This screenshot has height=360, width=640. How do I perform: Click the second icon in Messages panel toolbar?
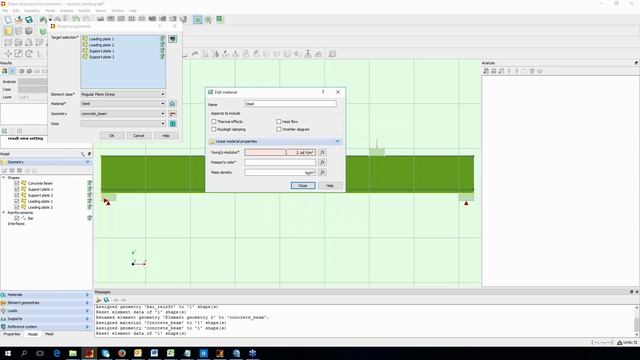pos(106,300)
